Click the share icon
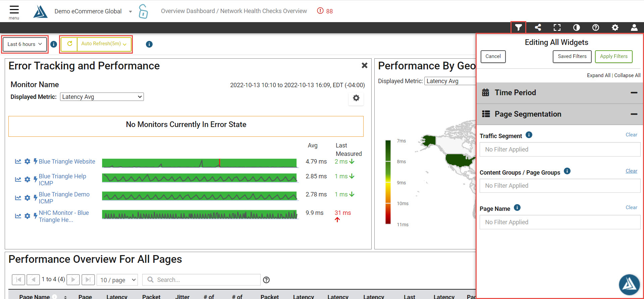 coord(538,27)
